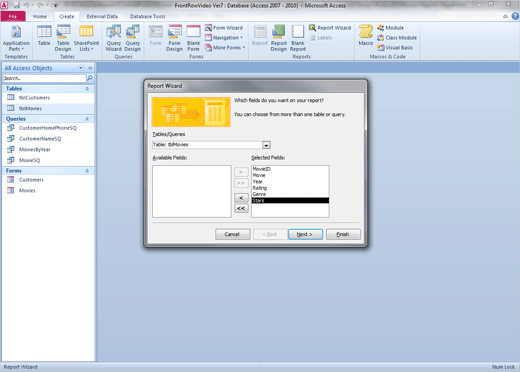Open Form Design from Forms group
Viewport: 520px width, 372px height.
[x=174, y=38]
